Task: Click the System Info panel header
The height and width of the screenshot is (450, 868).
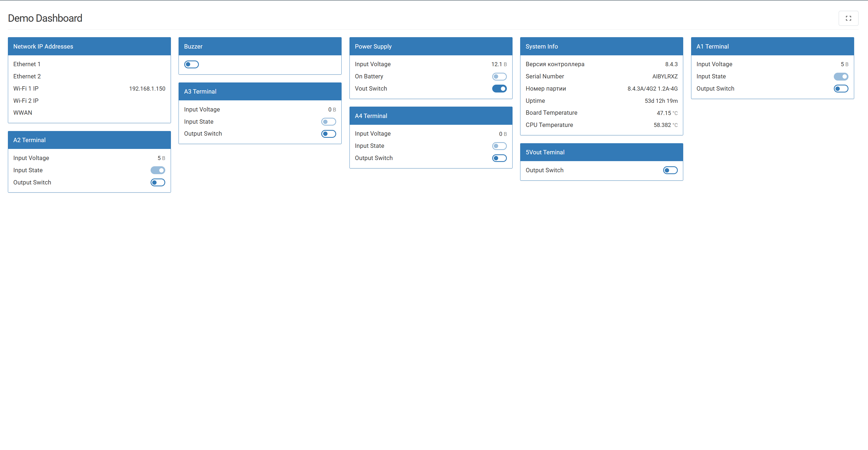Action: pyautogui.click(x=602, y=46)
